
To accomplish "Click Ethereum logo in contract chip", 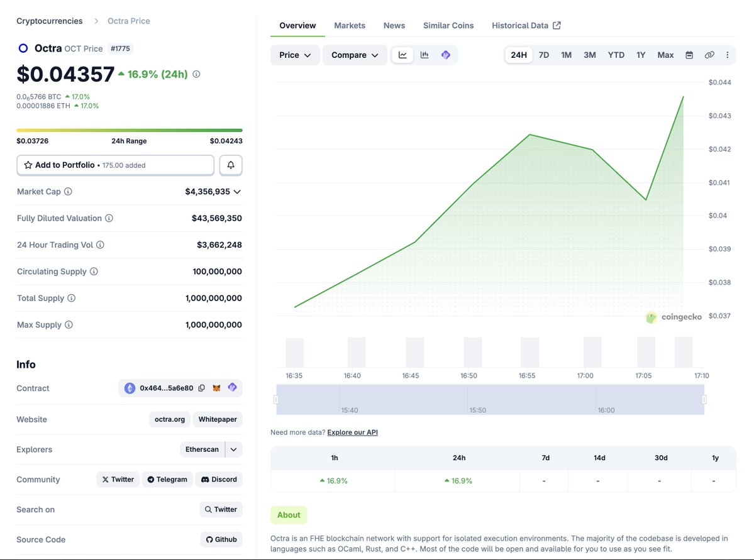I will [x=130, y=388].
